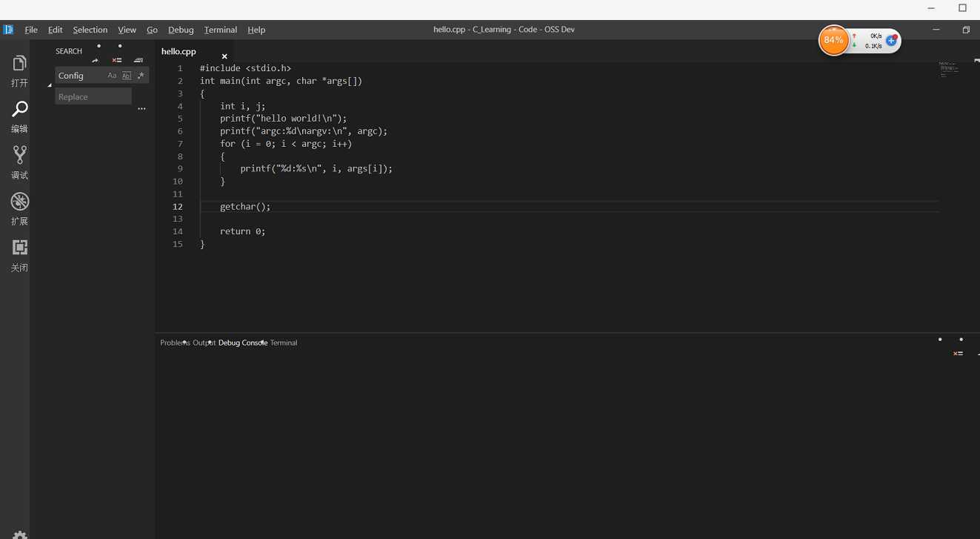
Task: Open the View menu
Action: tap(127, 30)
